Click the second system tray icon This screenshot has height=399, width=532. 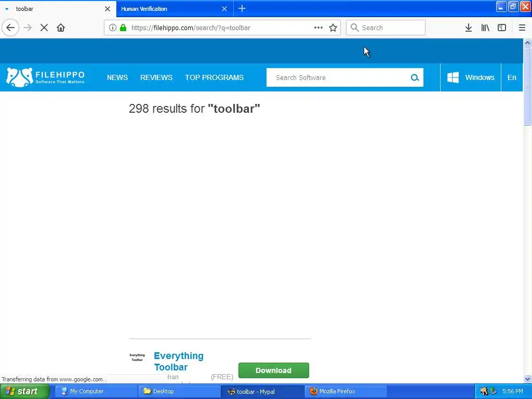pyautogui.click(x=494, y=391)
